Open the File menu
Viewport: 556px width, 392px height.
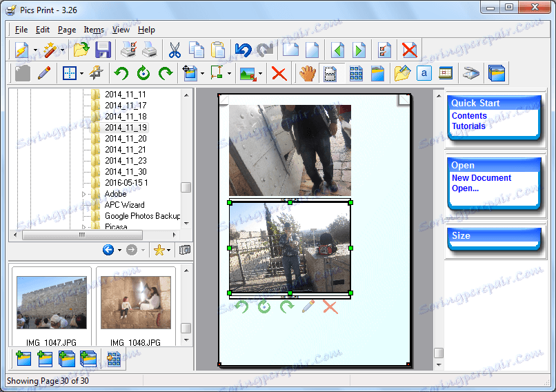(21, 30)
